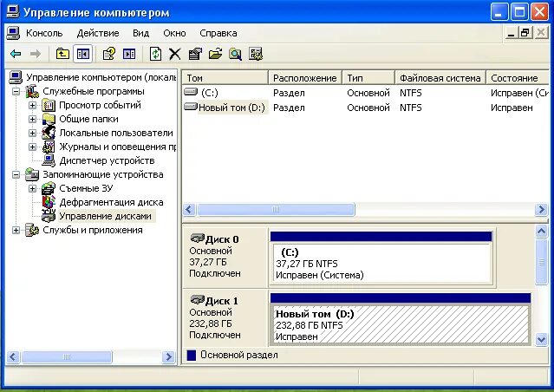The height and width of the screenshot is (392, 554).
Task: Click tree pane scroll right arrow
Action: (168, 357)
